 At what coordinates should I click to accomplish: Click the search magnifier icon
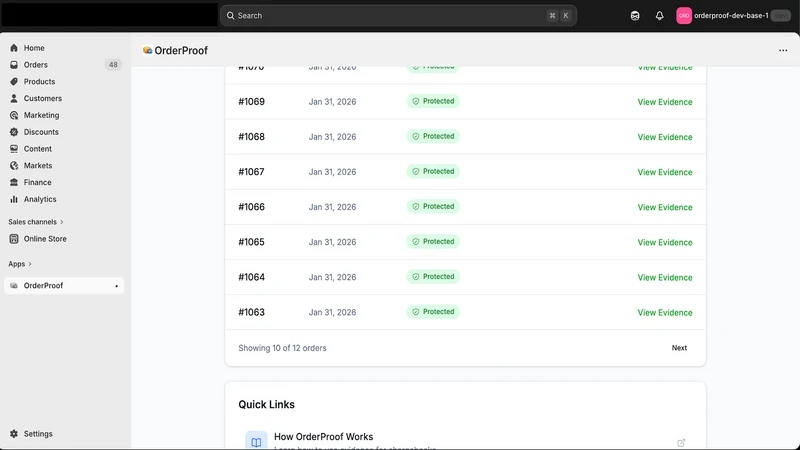pos(231,16)
